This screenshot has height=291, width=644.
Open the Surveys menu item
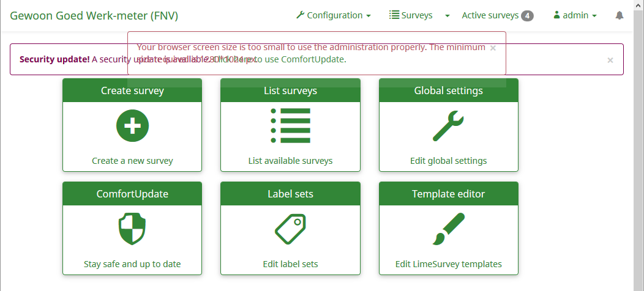pos(411,16)
